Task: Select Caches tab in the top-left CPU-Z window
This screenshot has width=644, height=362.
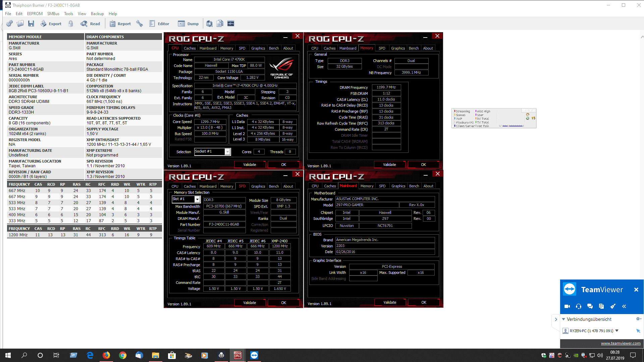Action: [190, 48]
